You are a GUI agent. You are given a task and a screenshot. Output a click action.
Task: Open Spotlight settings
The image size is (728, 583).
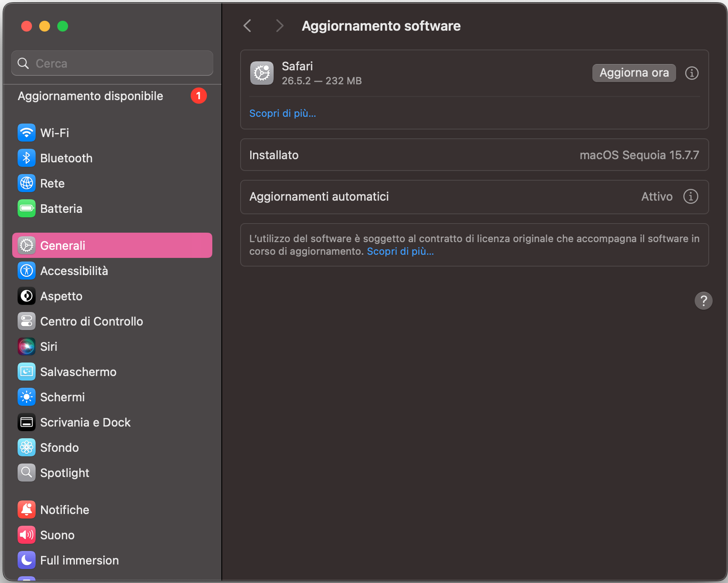click(112, 473)
